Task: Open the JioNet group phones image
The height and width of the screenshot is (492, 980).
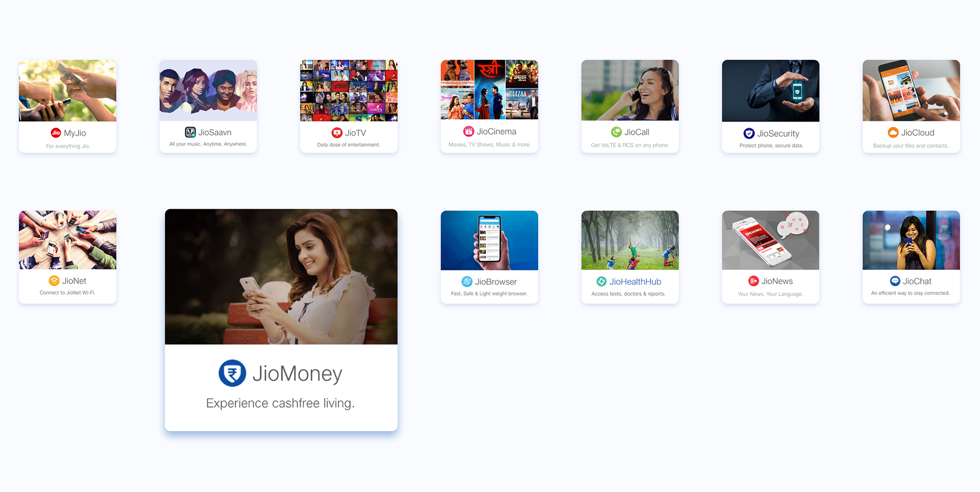Action: pyautogui.click(x=67, y=240)
